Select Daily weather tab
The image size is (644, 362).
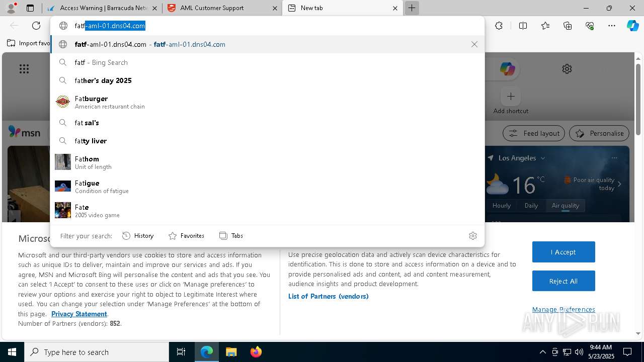[531, 205]
